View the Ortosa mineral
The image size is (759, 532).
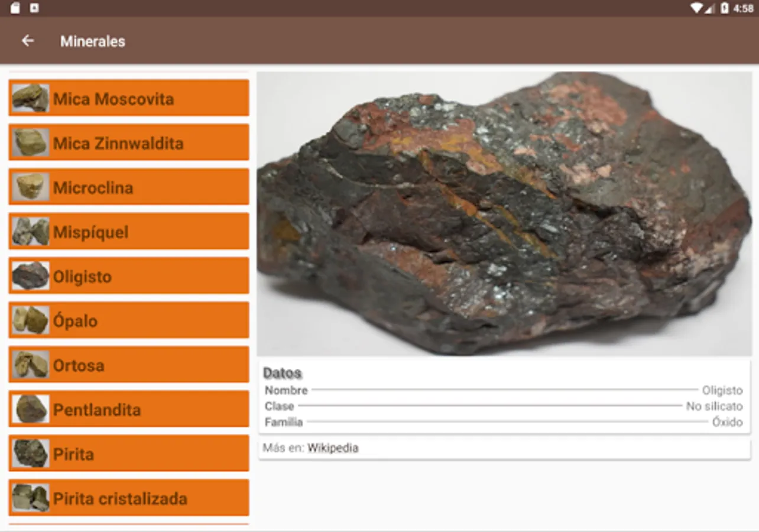129,364
